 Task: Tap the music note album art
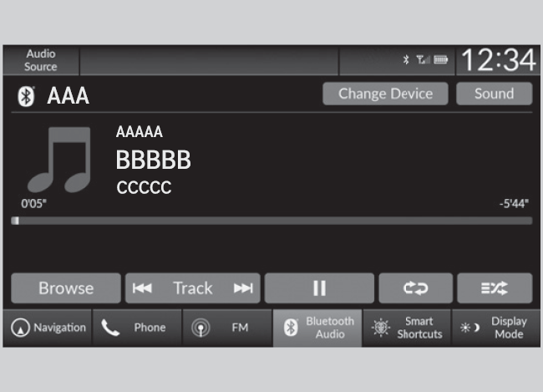(58, 160)
